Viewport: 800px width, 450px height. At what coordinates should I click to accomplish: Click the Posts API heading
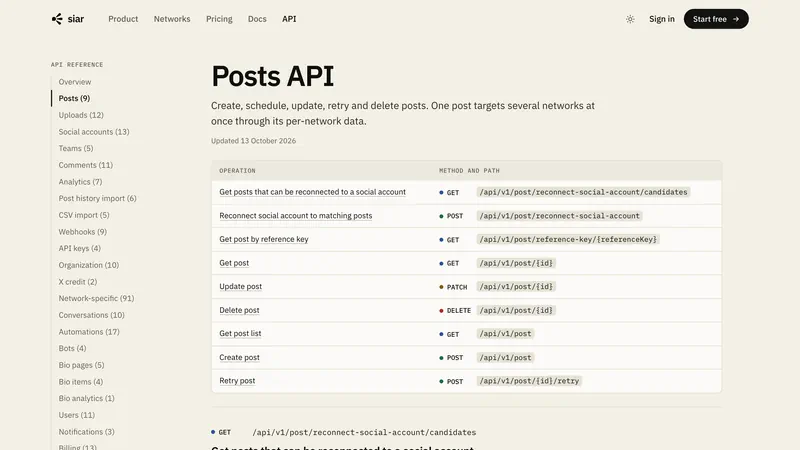coord(272,76)
